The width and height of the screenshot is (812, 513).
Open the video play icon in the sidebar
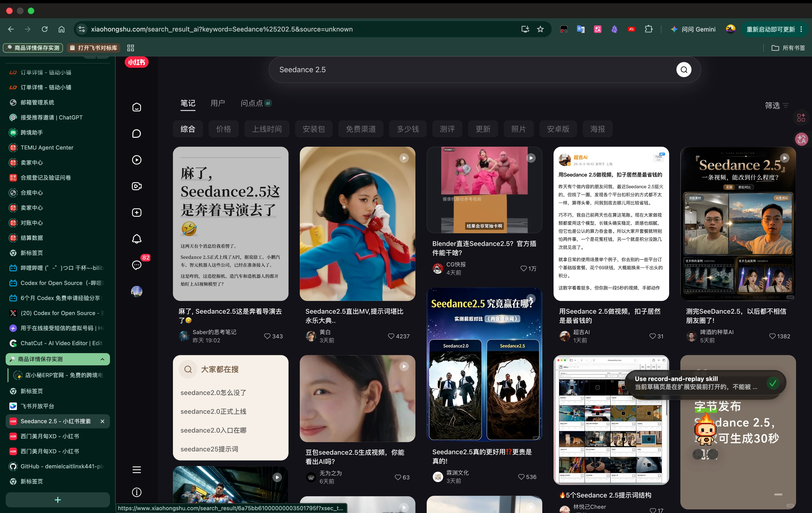pos(137,160)
